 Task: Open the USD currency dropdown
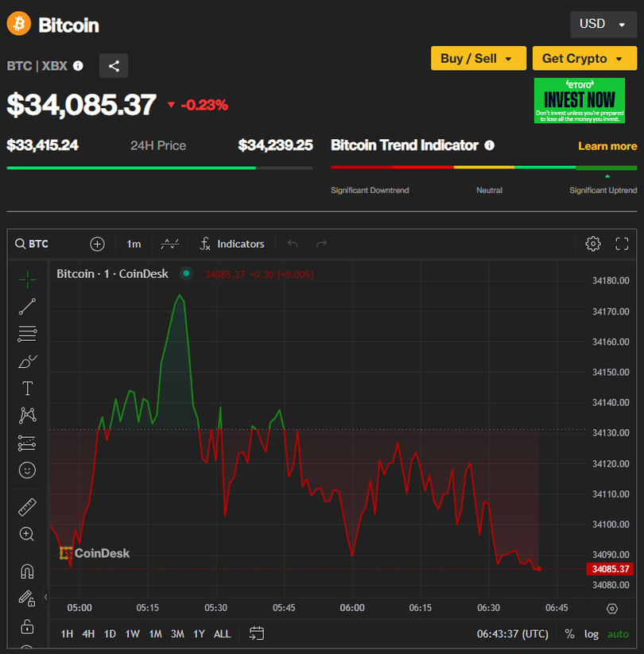602,24
